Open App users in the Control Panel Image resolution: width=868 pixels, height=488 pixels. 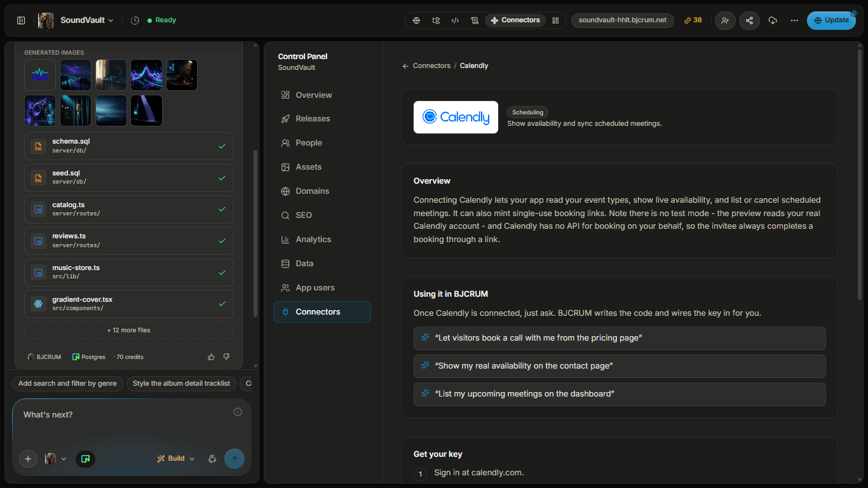tap(322, 288)
